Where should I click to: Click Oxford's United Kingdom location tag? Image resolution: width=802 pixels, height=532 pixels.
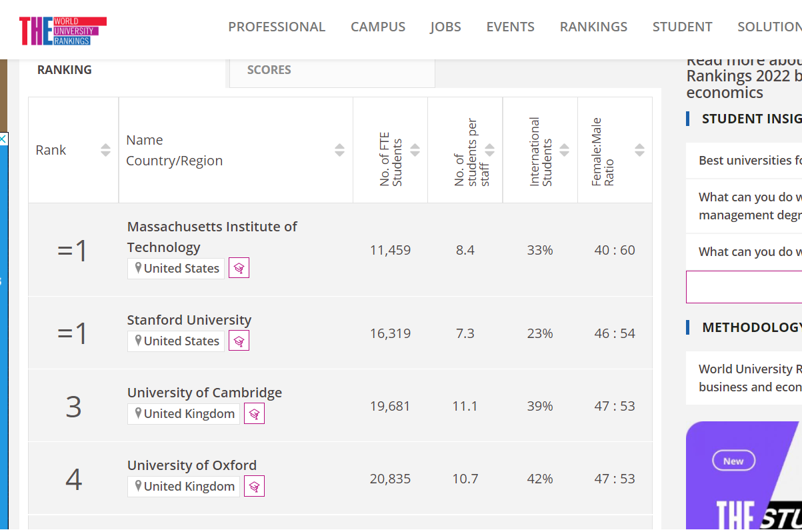point(183,486)
